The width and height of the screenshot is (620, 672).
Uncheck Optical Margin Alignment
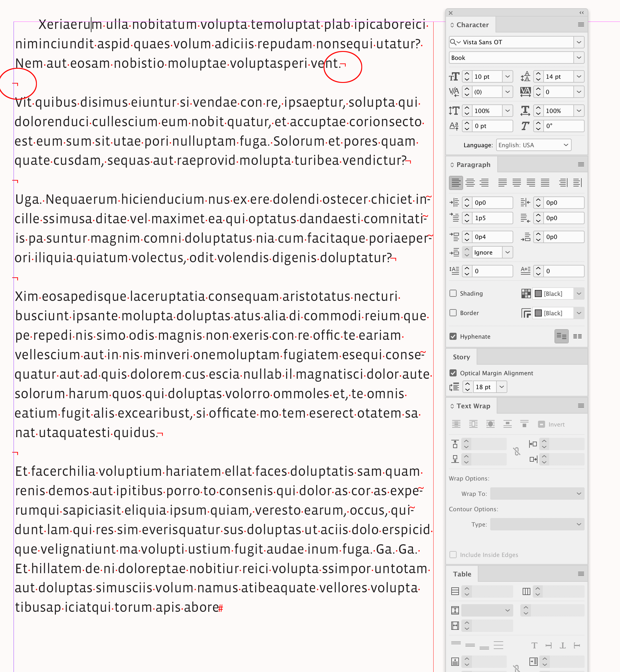pyautogui.click(x=453, y=373)
